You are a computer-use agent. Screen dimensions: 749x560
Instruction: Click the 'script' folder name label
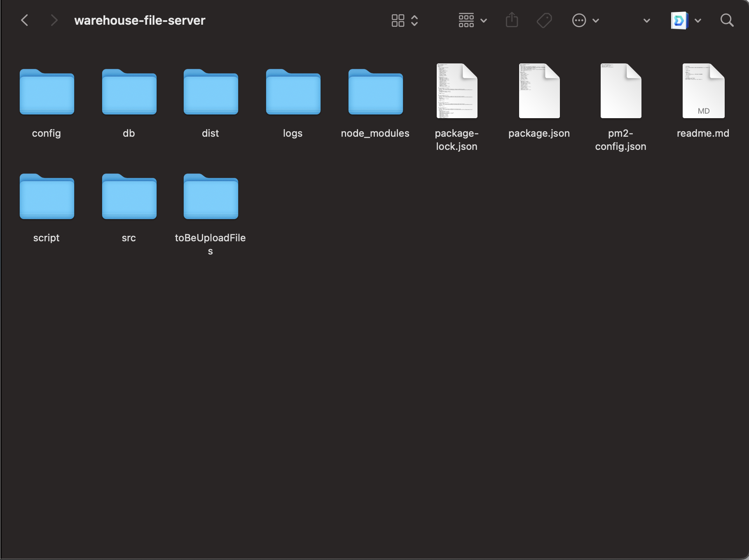tap(47, 238)
